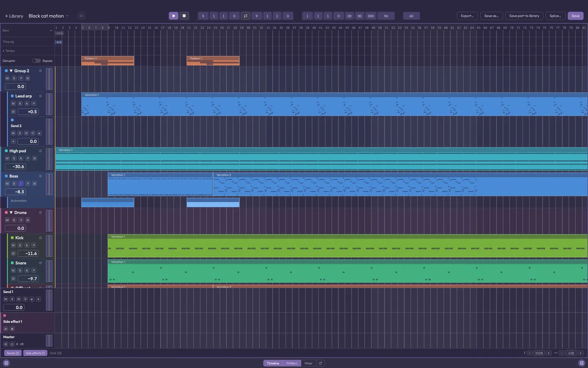Solo the Group 2 track
The height and width of the screenshot is (368, 588).
(x=14, y=78)
